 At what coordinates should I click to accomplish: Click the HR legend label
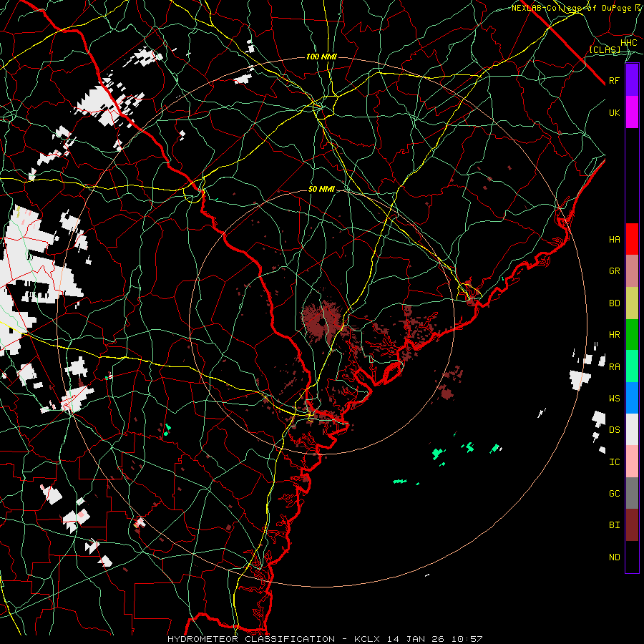pyautogui.click(x=614, y=335)
